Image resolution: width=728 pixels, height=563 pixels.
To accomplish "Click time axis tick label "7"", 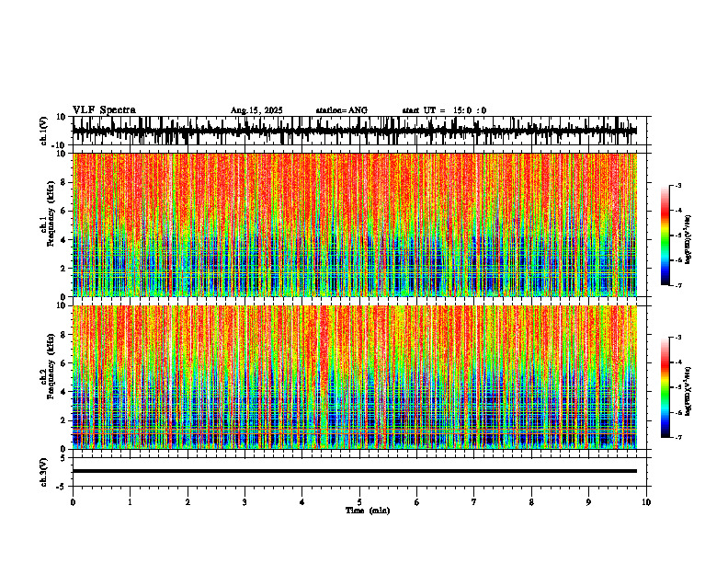I will pyautogui.click(x=474, y=502).
